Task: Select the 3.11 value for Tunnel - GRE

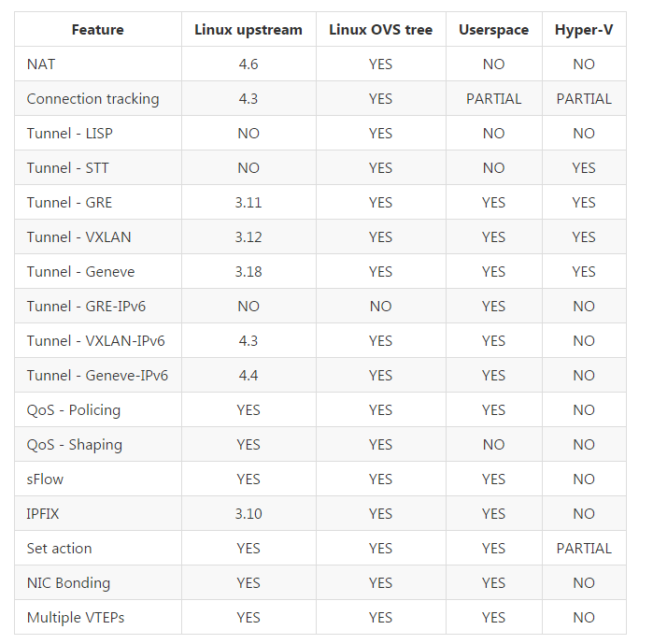Action: click(x=248, y=203)
